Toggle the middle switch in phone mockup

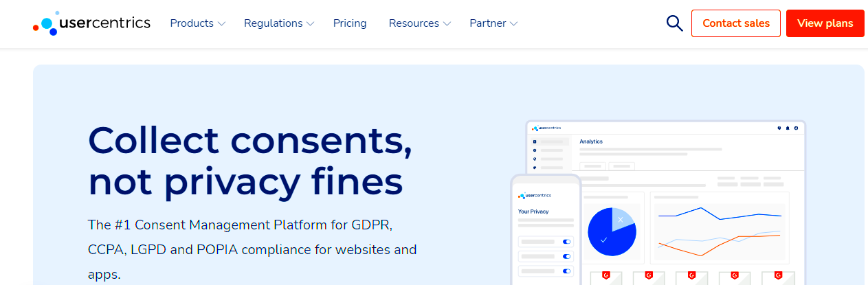(567, 256)
